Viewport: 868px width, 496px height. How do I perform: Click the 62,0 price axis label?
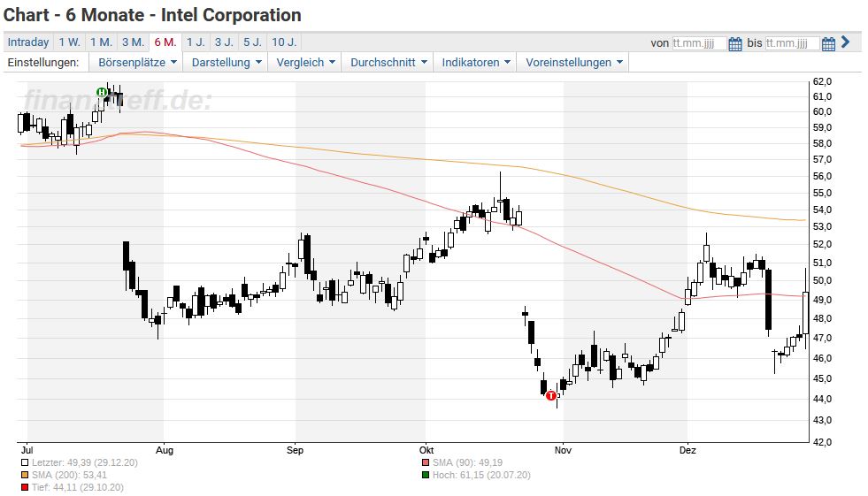click(822, 82)
